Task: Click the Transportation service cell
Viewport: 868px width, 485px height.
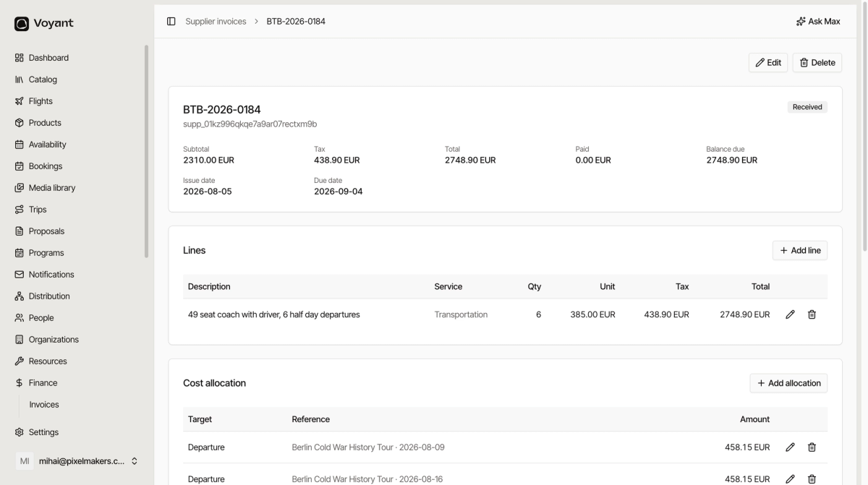Action: [461, 314]
